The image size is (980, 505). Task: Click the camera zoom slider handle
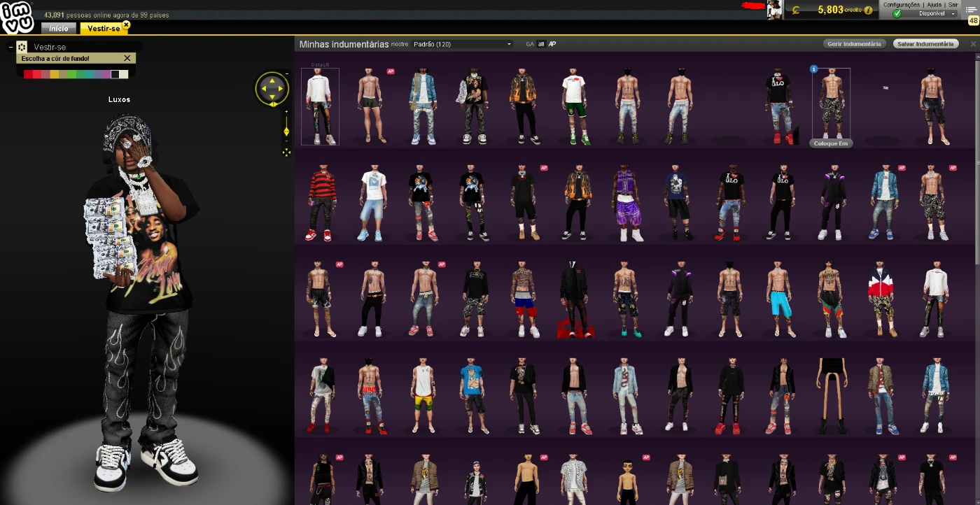[x=286, y=131]
